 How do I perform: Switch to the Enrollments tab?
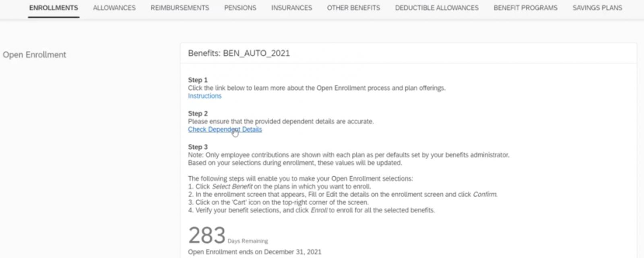point(54,8)
